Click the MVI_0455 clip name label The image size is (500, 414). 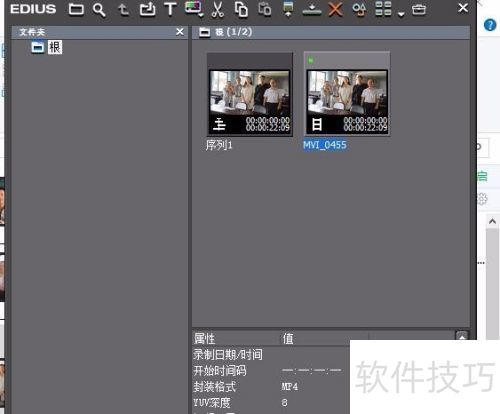pyautogui.click(x=325, y=145)
